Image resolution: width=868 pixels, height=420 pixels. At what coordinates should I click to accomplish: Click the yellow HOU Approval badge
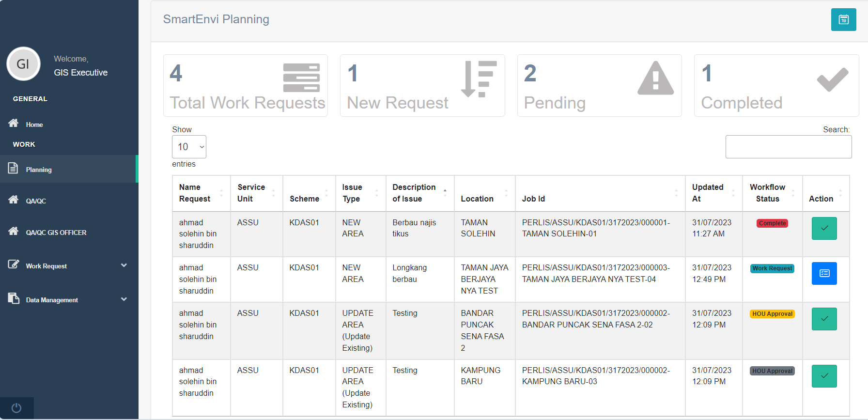(x=772, y=314)
